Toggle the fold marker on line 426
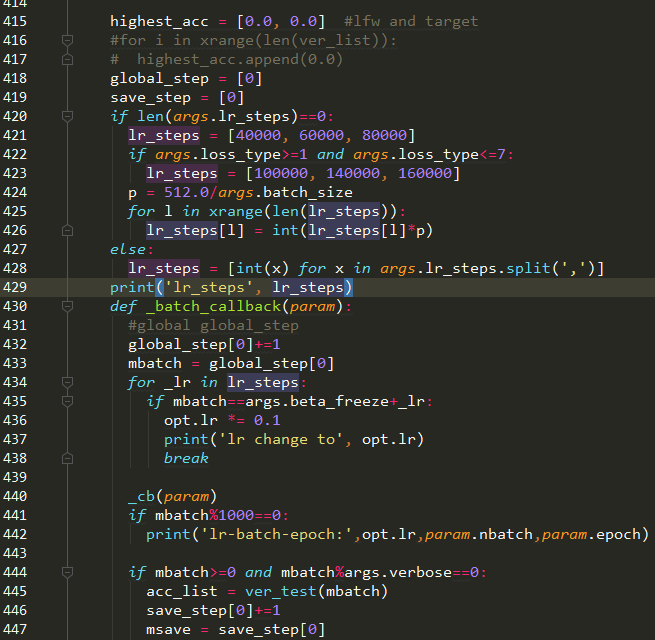 (67, 230)
